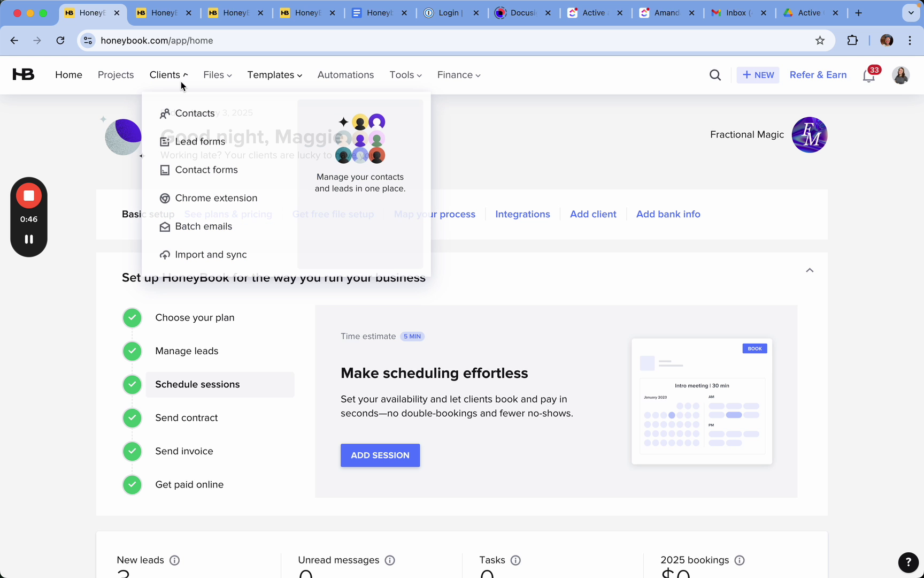Select Contact forms from the Clients menu
The image size is (924, 578).
199,170
